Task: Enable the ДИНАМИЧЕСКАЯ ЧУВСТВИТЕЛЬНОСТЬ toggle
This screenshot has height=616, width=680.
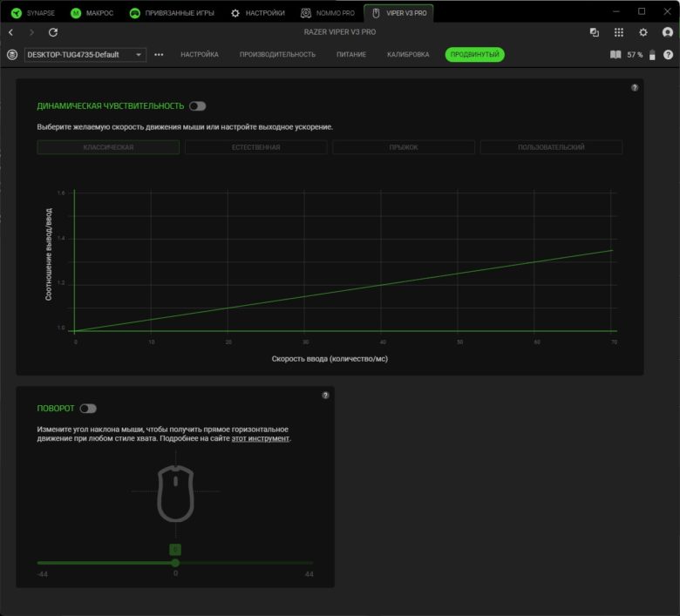Action: tap(197, 106)
